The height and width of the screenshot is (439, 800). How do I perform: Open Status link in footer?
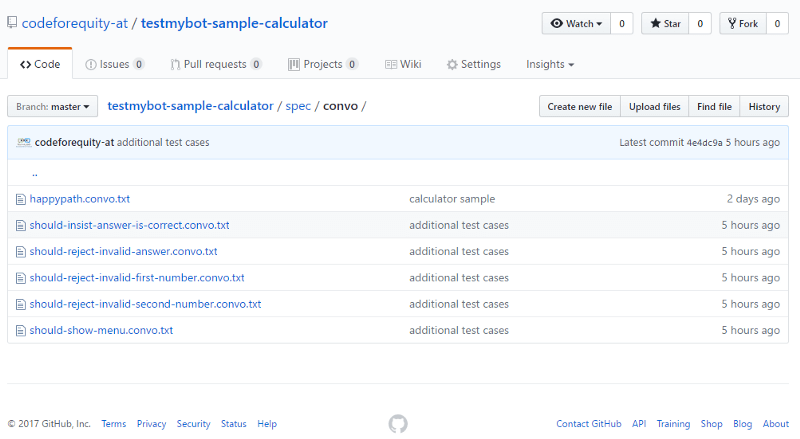[x=234, y=424]
